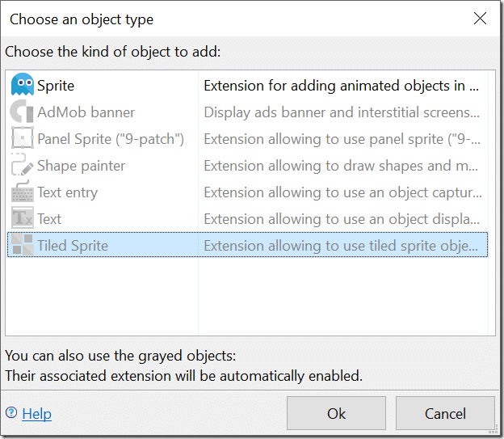Viewport: 504px width, 439px height.
Task: Select the Text object icon
Action: pyautogui.click(x=22, y=218)
